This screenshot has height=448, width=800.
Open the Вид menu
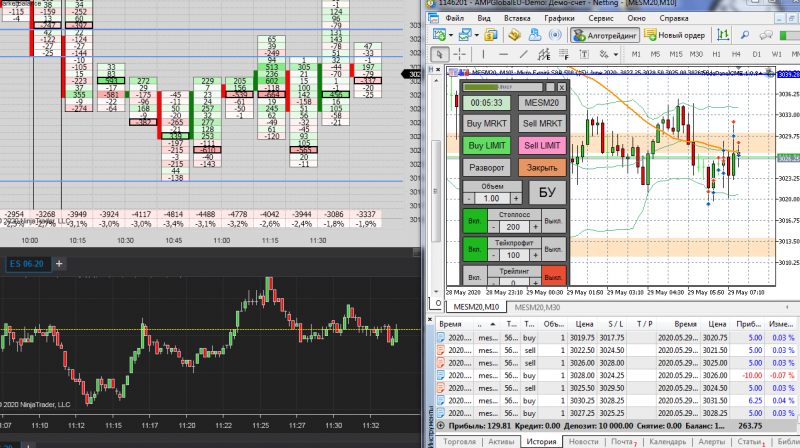tap(484, 18)
